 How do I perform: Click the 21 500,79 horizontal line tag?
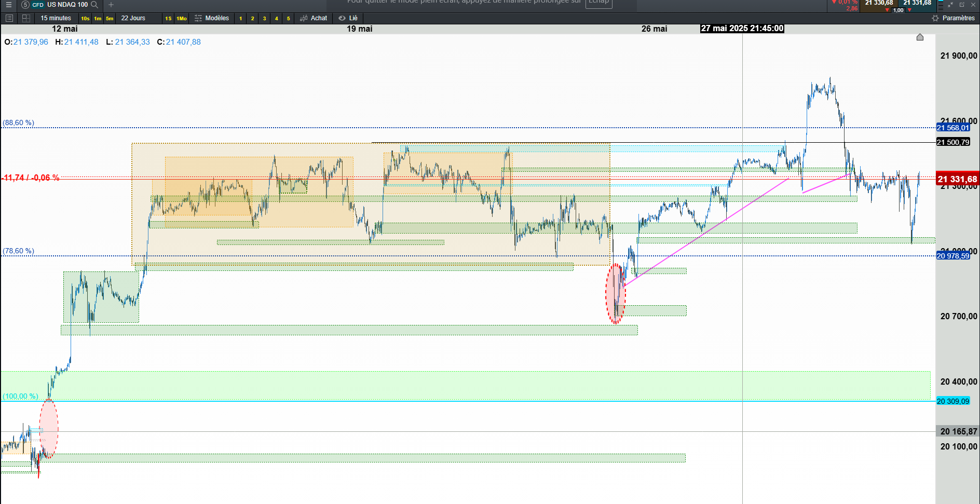point(953,142)
